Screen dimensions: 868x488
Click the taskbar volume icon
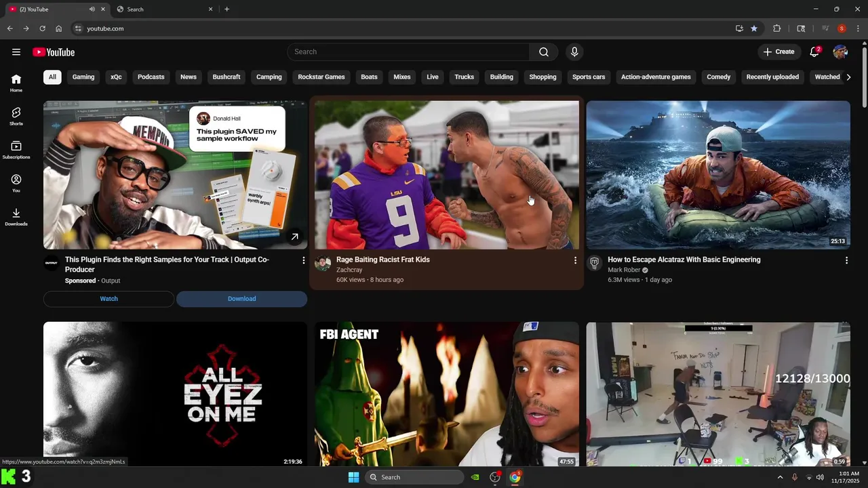820,477
